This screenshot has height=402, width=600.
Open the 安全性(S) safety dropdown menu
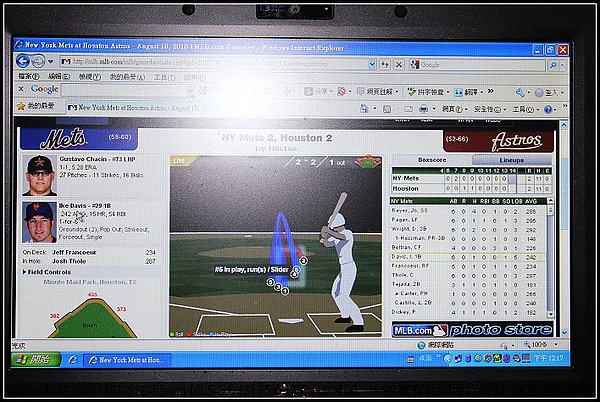[490, 110]
